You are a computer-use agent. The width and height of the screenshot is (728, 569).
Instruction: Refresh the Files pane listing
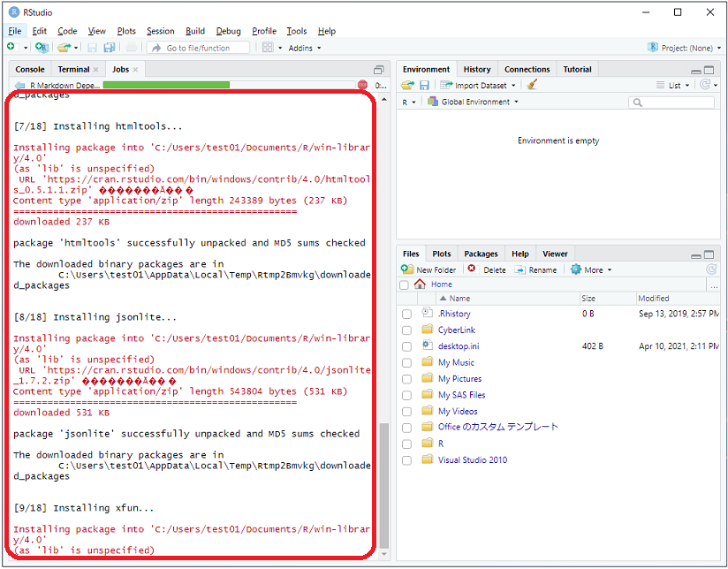[x=711, y=269]
